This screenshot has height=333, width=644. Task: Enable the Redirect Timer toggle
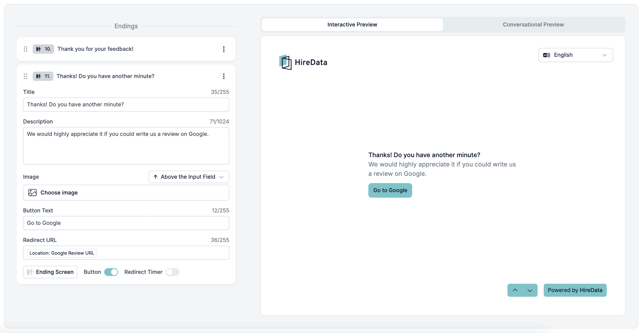(173, 272)
